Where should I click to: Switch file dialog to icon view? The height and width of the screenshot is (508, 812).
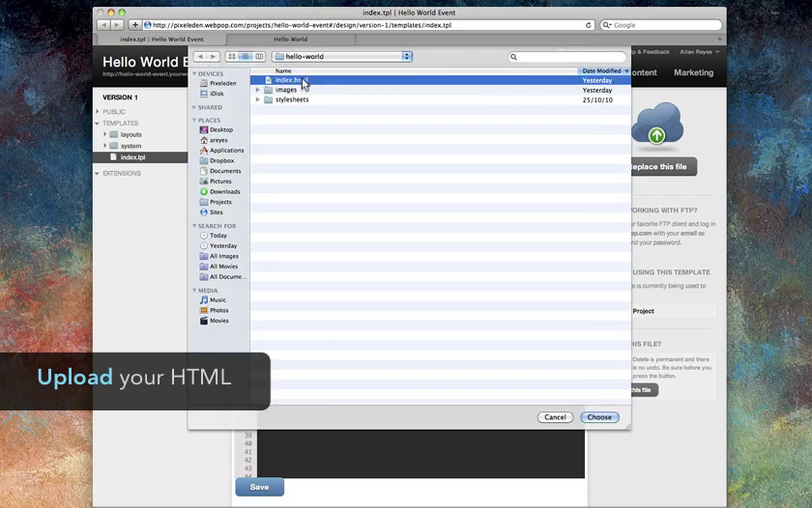[x=231, y=56]
